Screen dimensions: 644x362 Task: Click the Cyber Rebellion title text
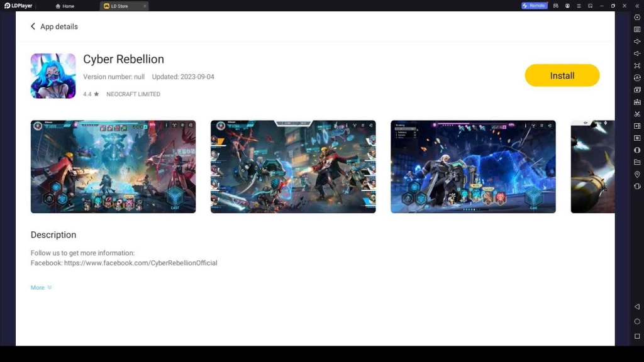(x=124, y=59)
